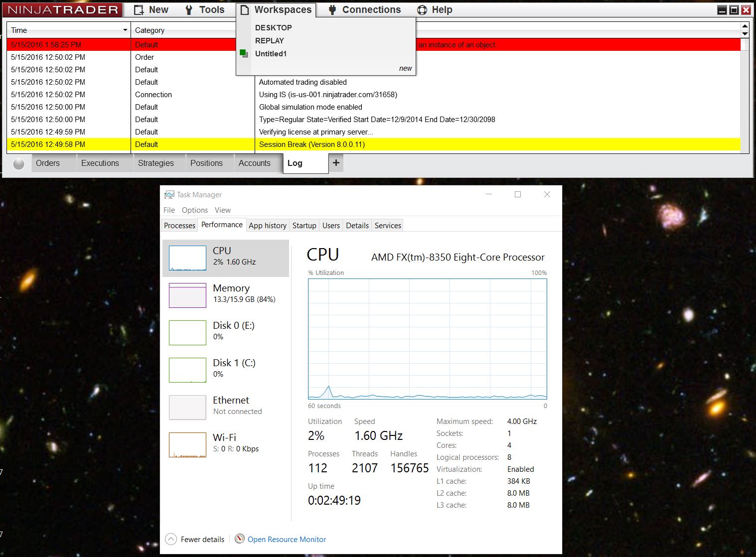Select the Disk 0 (E:) graph thumbnail
Viewport: 756px width, 557px height.
pyautogui.click(x=187, y=333)
